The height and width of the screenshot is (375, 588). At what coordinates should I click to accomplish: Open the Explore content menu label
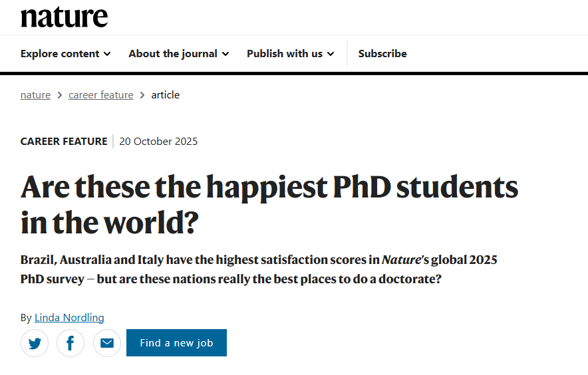point(60,54)
